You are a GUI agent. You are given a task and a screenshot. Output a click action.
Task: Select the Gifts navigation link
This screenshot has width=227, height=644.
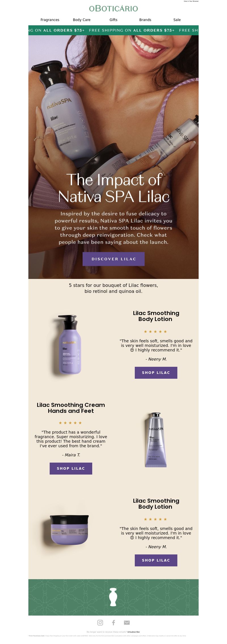click(113, 20)
